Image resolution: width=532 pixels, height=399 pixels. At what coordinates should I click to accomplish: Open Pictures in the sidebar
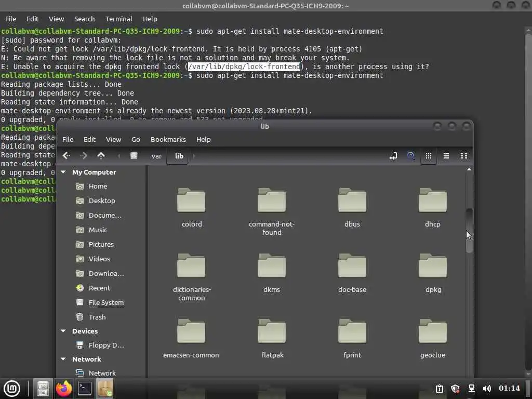pyautogui.click(x=101, y=244)
